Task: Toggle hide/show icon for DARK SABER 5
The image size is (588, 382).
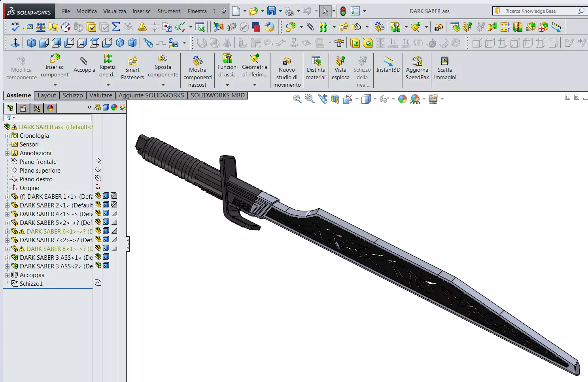Action: [98, 222]
